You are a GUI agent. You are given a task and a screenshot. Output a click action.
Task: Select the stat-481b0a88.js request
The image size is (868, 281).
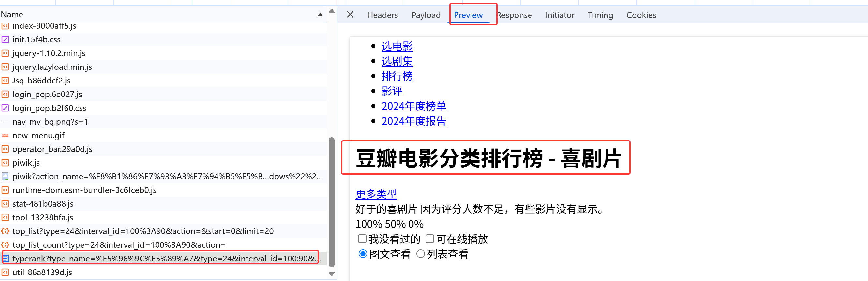pos(163,204)
